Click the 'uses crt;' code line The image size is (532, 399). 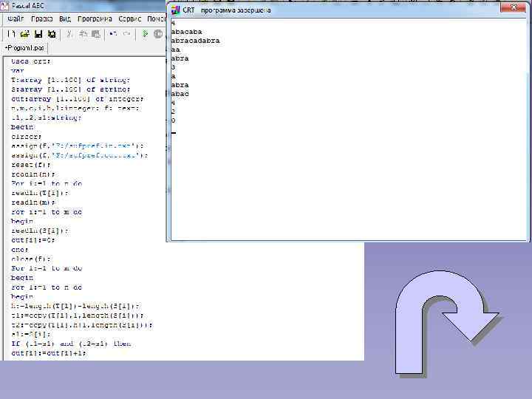tap(31, 61)
